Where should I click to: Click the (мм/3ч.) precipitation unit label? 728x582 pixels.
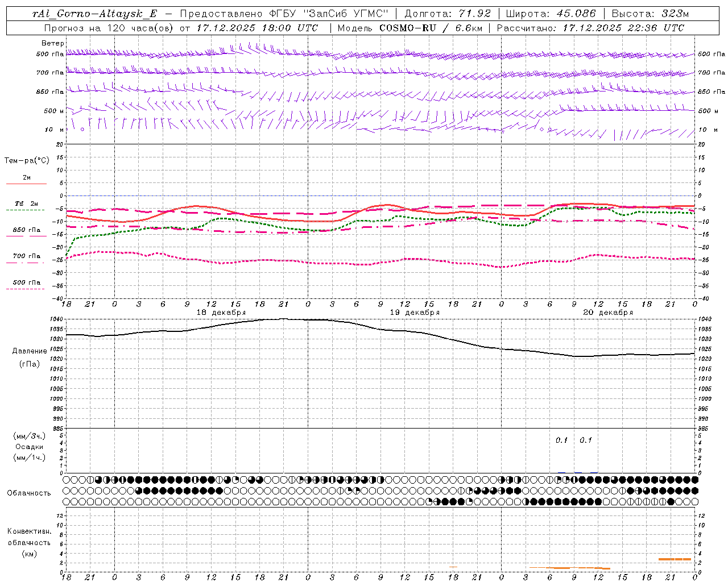(x=30, y=436)
